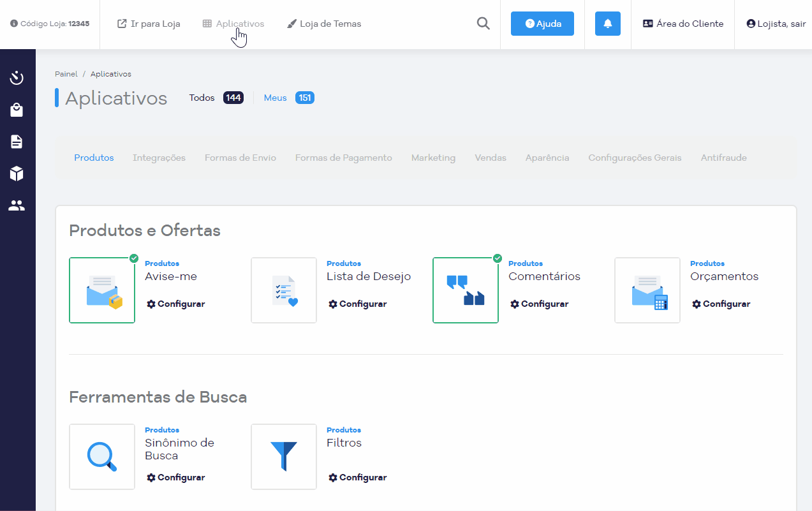Click Ferramentas de Busca heading
Screen dimensions: 812x511
pyautogui.click(x=158, y=397)
